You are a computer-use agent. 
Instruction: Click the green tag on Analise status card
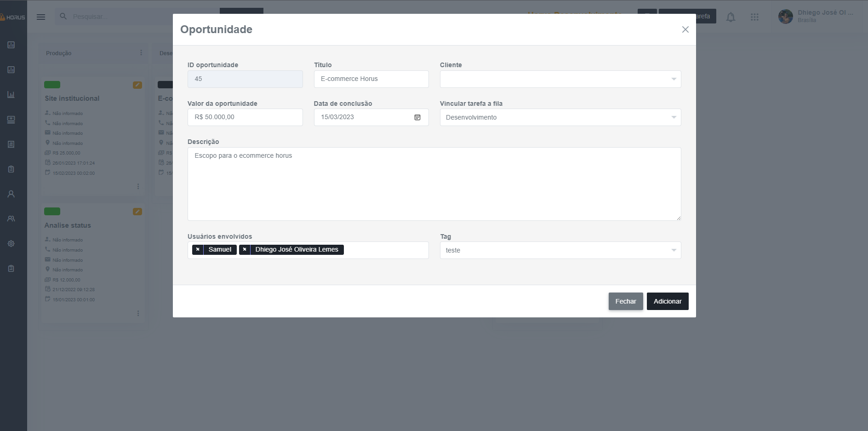52,212
